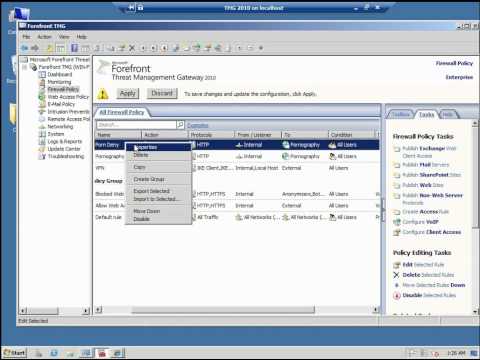Click the Discard button
Image resolution: width=480 pixels, height=360 pixels.
[162, 93]
